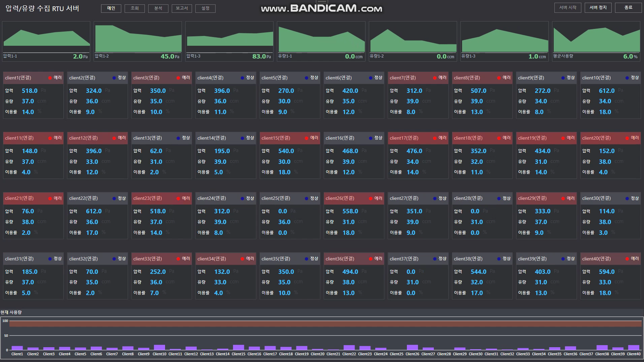Click the 종료 button
The height and width of the screenshot is (362, 644).
[x=629, y=8]
